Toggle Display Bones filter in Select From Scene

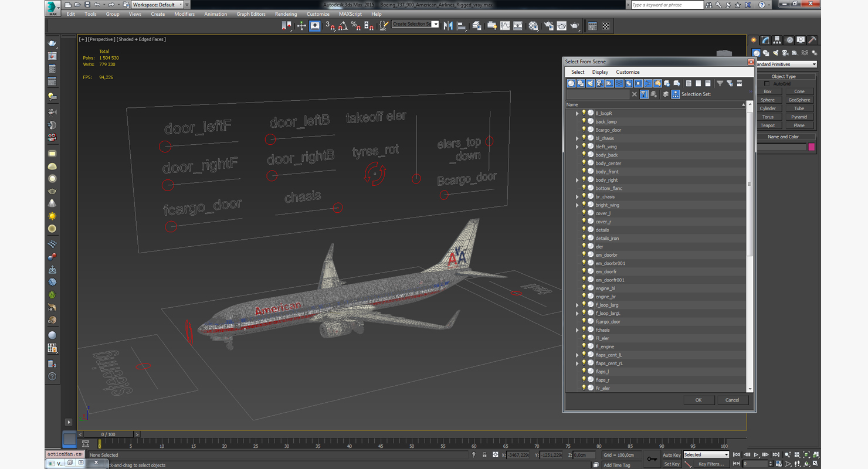point(647,83)
